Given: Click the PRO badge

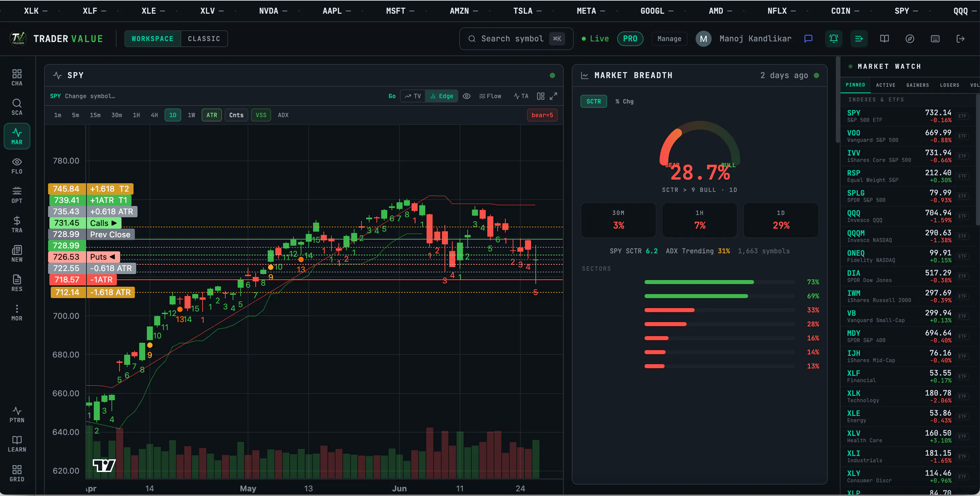Looking at the screenshot, I should (x=630, y=38).
